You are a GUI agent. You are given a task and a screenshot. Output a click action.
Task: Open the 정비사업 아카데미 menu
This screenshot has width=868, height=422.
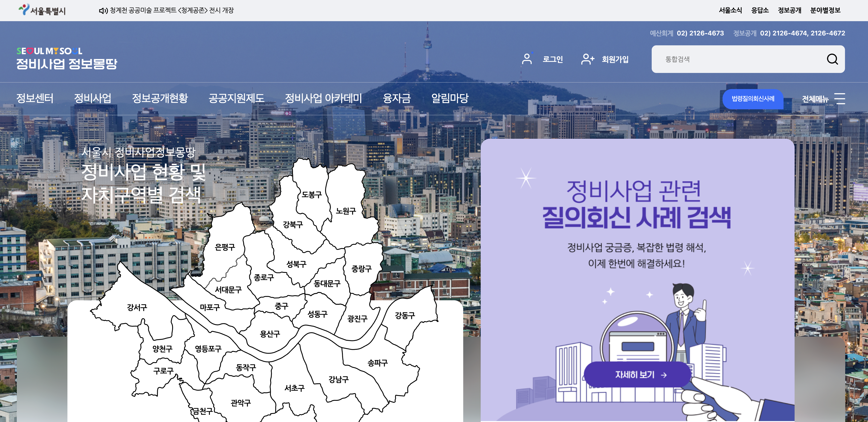coord(323,98)
